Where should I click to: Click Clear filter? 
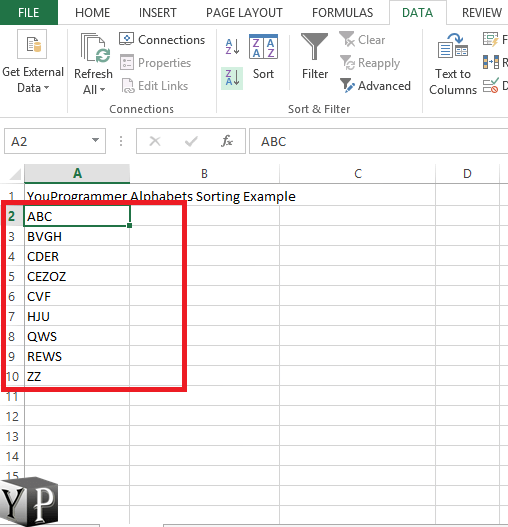coord(362,39)
